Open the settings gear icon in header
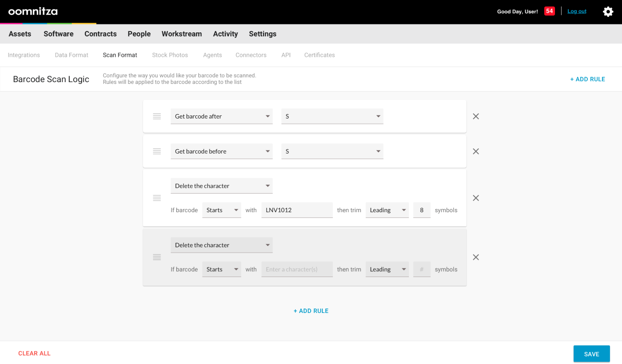This screenshot has width=622, height=364. point(608,12)
